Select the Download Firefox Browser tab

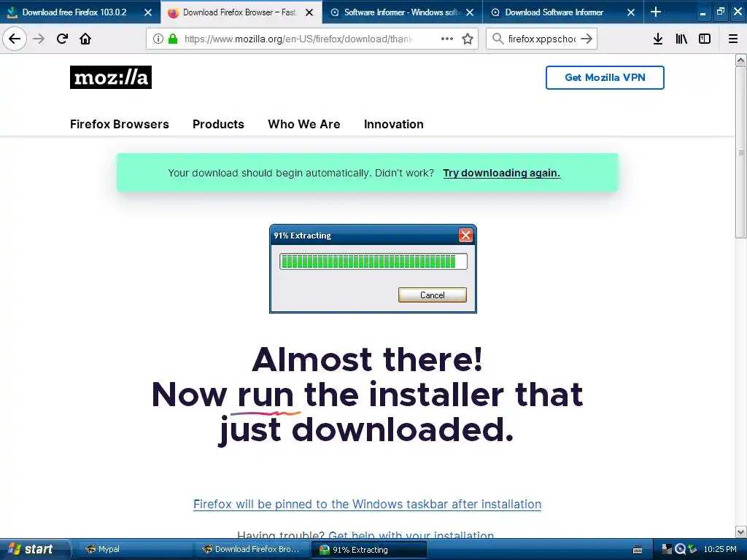coord(241,12)
